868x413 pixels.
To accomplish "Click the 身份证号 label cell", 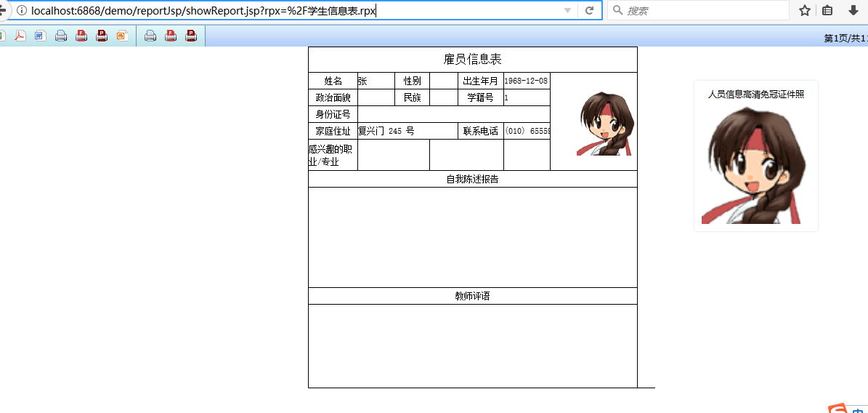I will click(x=333, y=114).
